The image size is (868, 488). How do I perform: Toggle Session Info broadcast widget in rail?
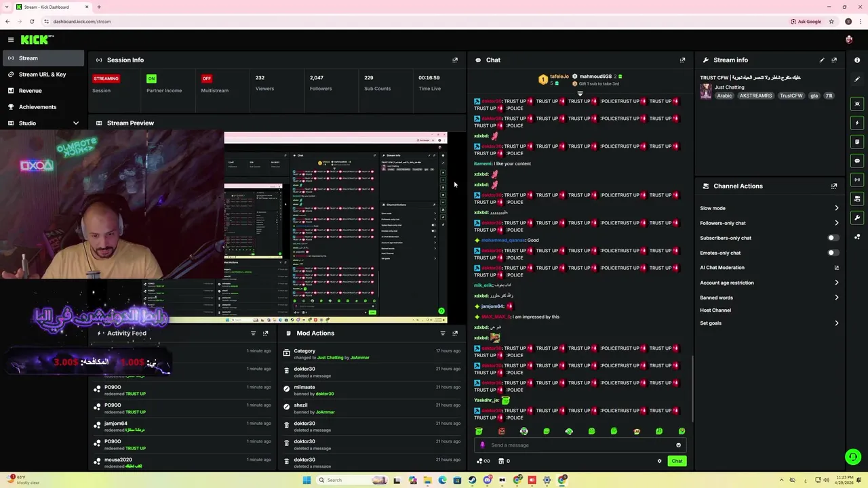click(857, 180)
